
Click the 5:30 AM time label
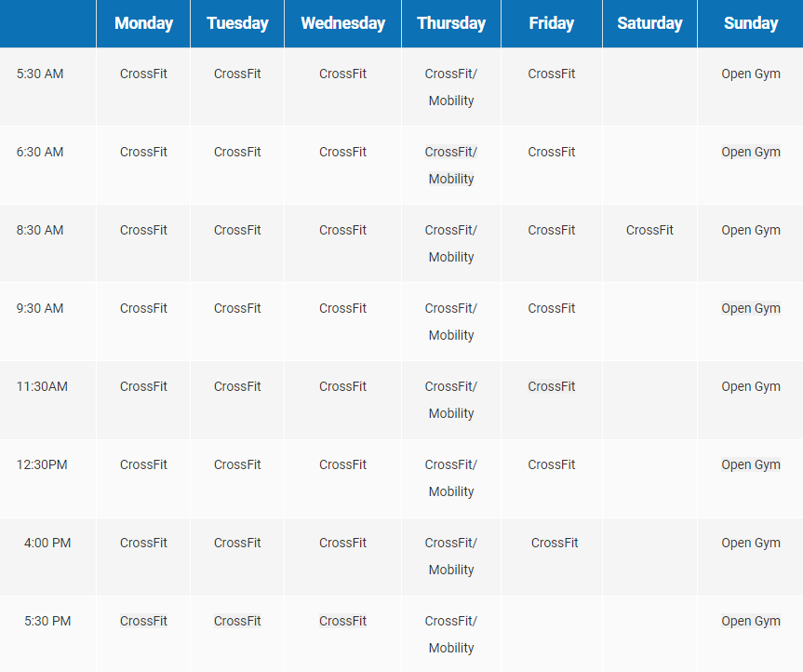pyautogui.click(x=40, y=74)
